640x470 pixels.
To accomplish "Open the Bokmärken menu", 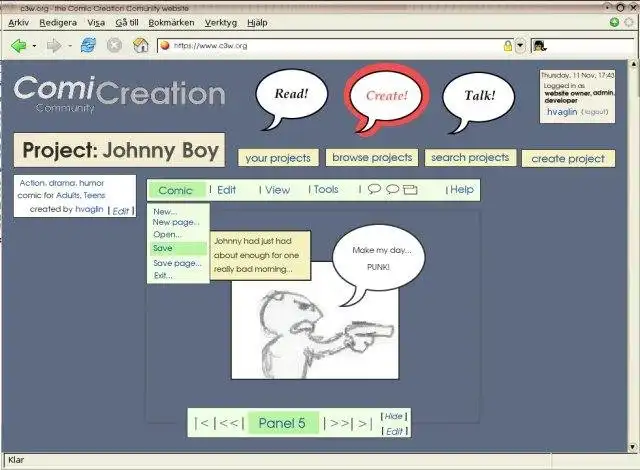I will tap(171, 23).
